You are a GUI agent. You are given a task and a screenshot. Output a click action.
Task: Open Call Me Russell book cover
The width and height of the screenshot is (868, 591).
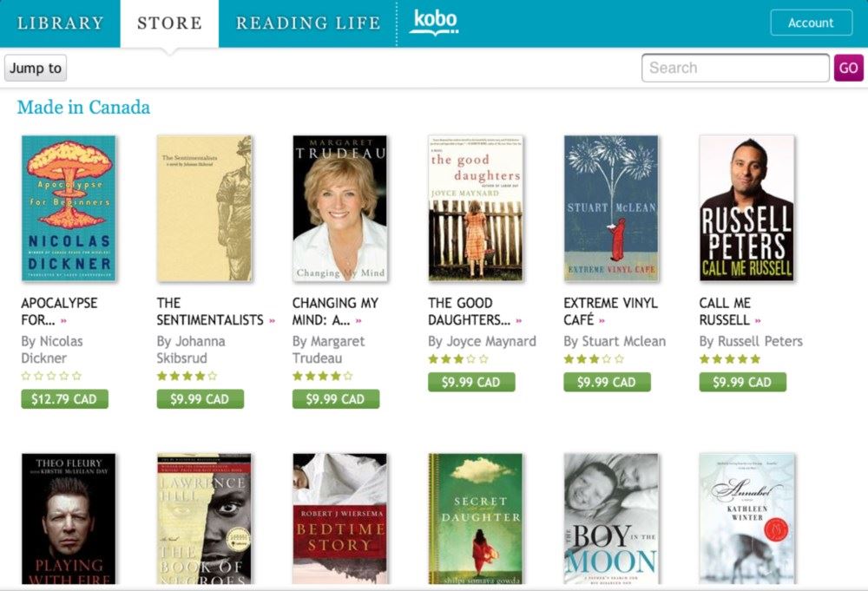[x=746, y=208]
